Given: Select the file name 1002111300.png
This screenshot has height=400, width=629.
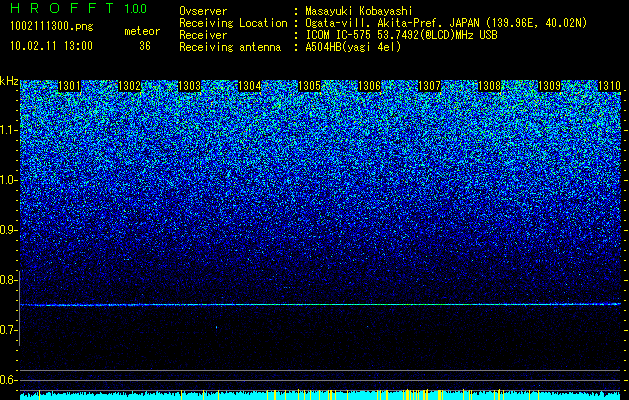Looking at the screenshot, I should coord(52,26).
